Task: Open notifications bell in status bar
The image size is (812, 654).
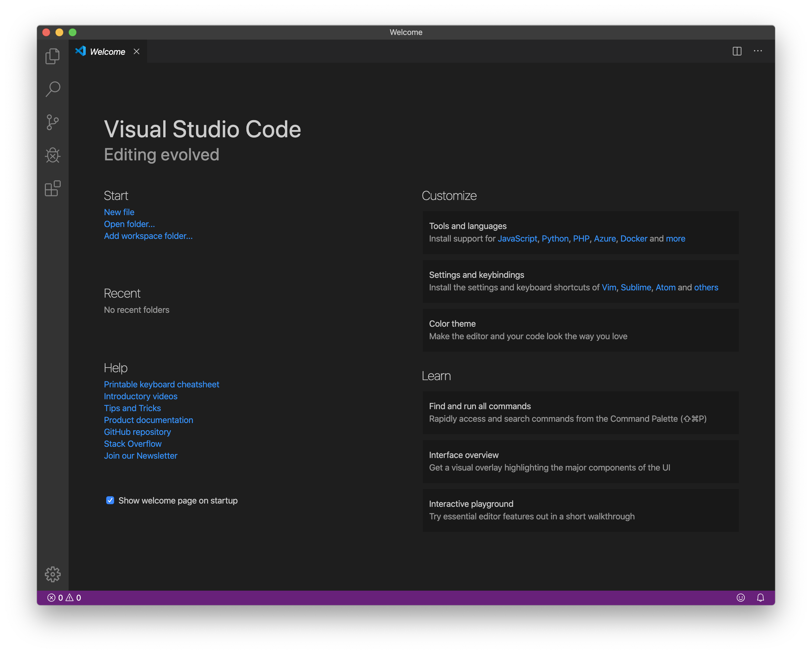Action: pos(761,598)
